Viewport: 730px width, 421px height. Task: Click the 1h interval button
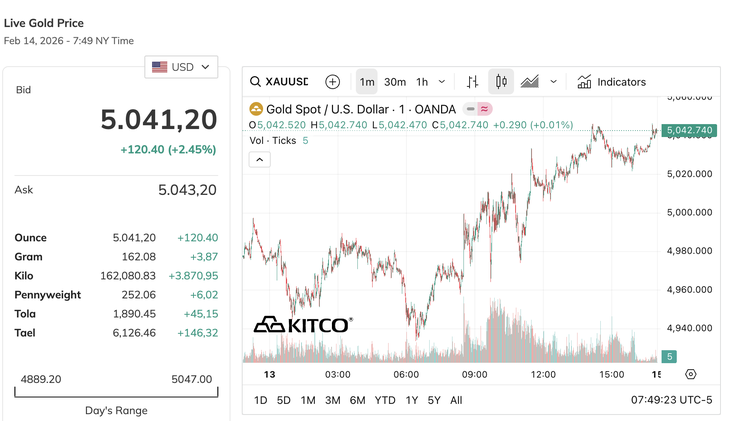422,82
